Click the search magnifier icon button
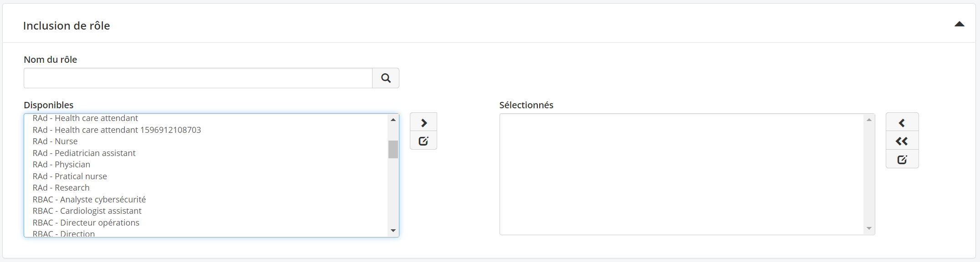The width and height of the screenshot is (980, 262). pos(386,78)
